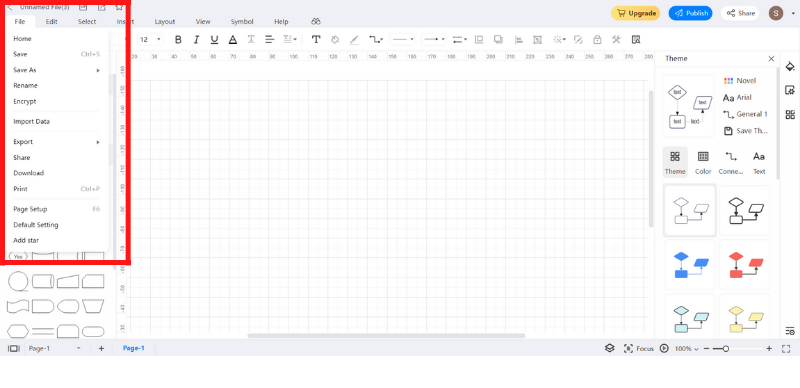
Task: Click the lock icon in toolbar
Action: pyautogui.click(x=597, y=39)
